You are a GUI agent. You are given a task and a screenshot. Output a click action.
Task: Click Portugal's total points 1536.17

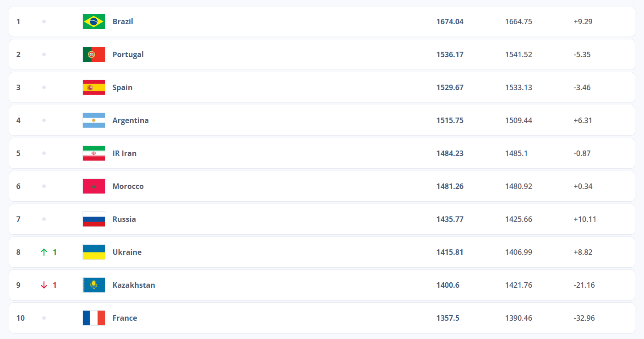pyautogui.click(x=450, y=54)
